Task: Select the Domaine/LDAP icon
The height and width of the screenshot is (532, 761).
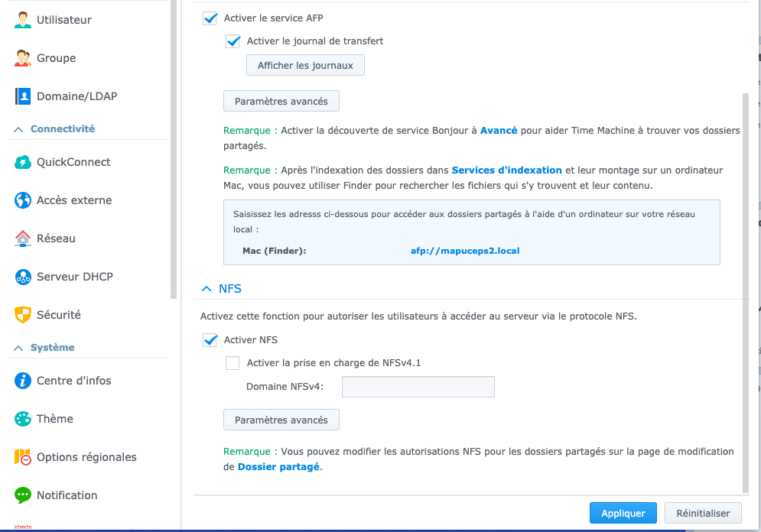Action: coord(22,96)
